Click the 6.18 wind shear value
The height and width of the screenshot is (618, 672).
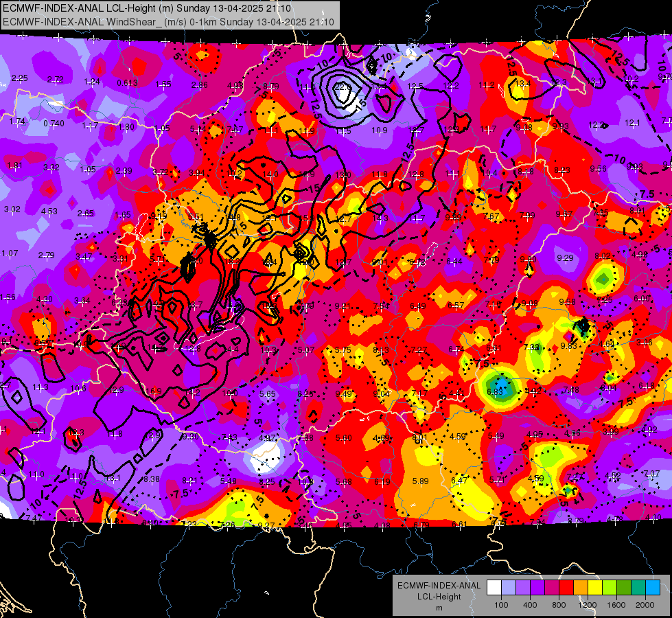pyautogui.click(x=647, y=385)
